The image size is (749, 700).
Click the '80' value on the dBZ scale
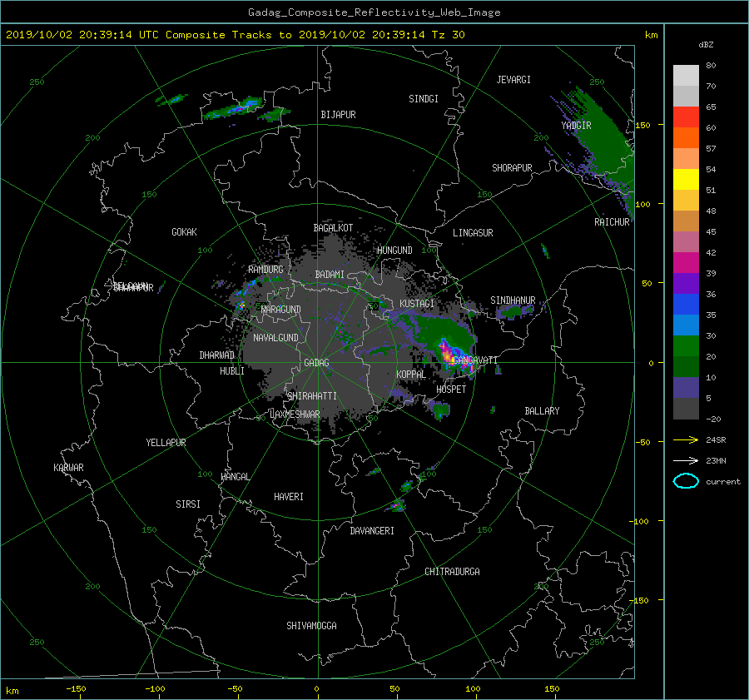pos(711,66)
